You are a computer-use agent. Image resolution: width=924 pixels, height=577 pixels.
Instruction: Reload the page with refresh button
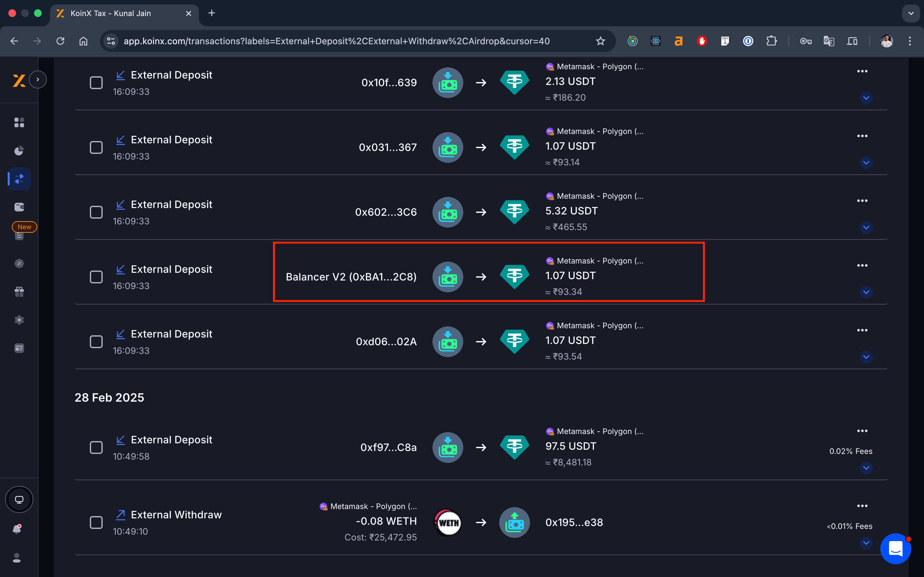60,41
